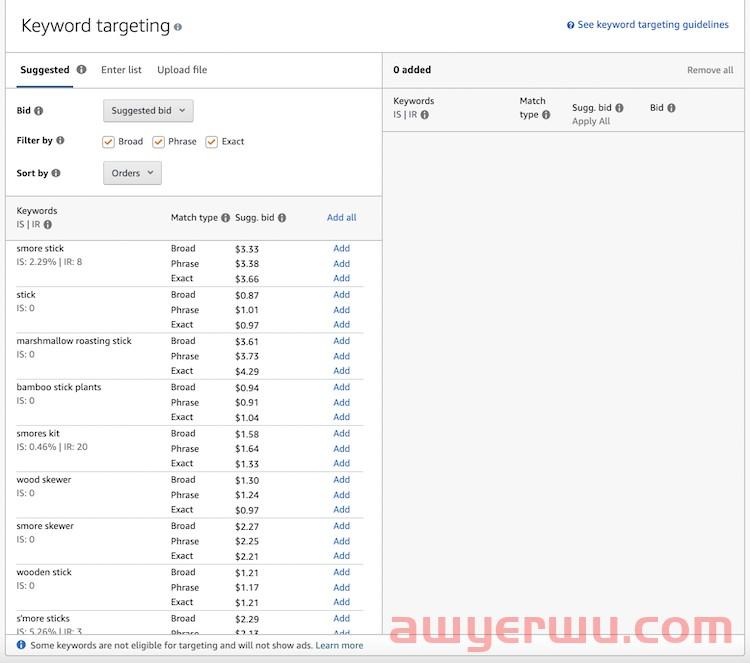750x663 pixels.
Task: Click info icon next to Filter by
Action: tap(60, 140)
